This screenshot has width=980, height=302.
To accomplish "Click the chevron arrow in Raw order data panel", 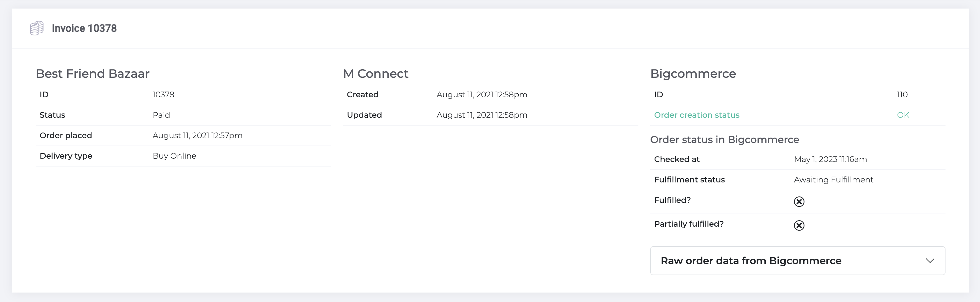I will point(930,261).
